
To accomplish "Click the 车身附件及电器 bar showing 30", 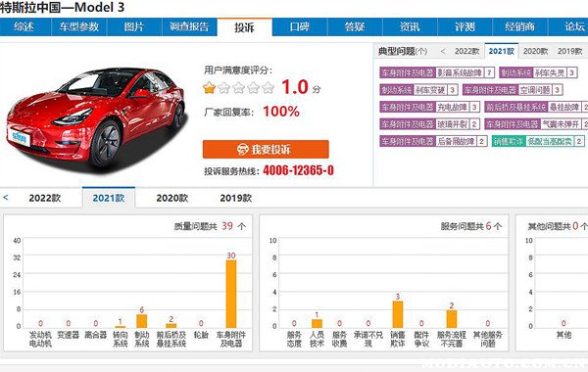I will [231, 294].
